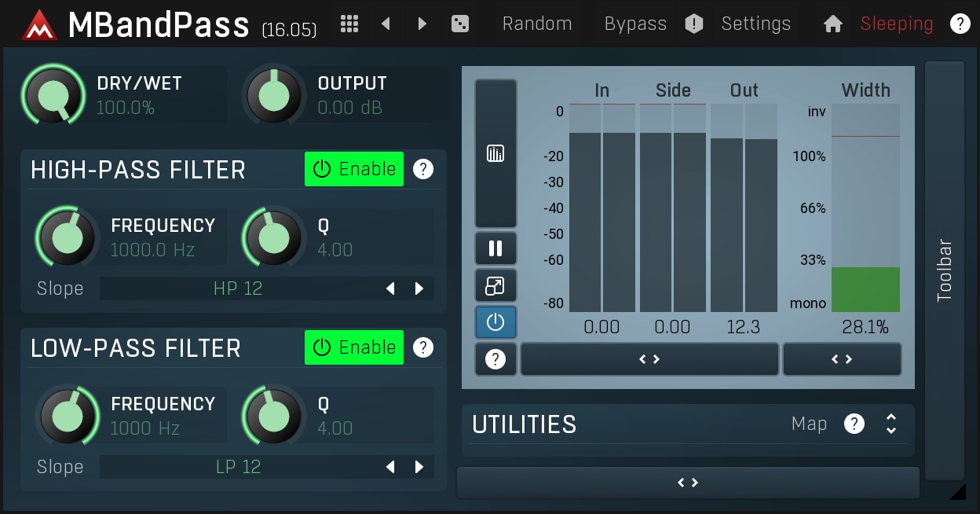Click the wide expand arrows below level meters

click(649, 359)
